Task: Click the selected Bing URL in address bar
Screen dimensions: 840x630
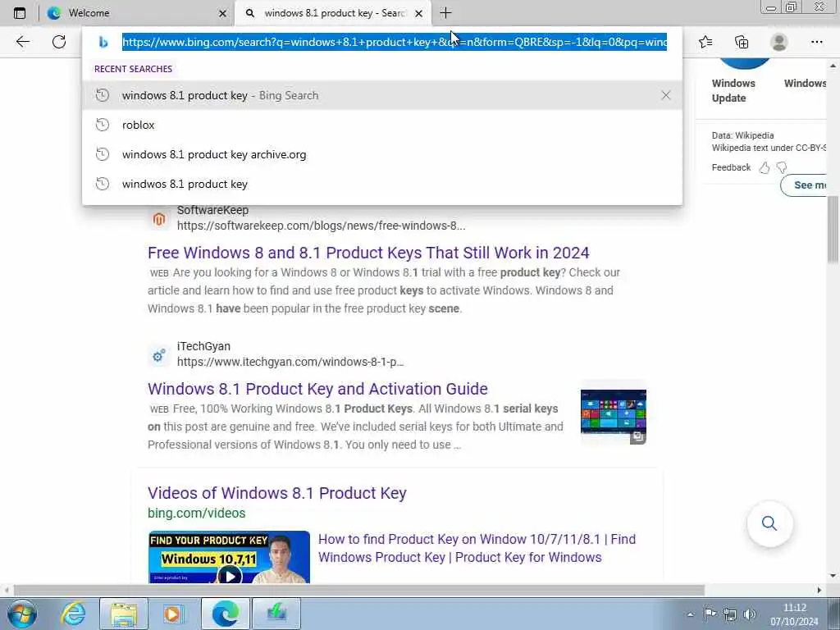Action: click(x=395, y=42)
